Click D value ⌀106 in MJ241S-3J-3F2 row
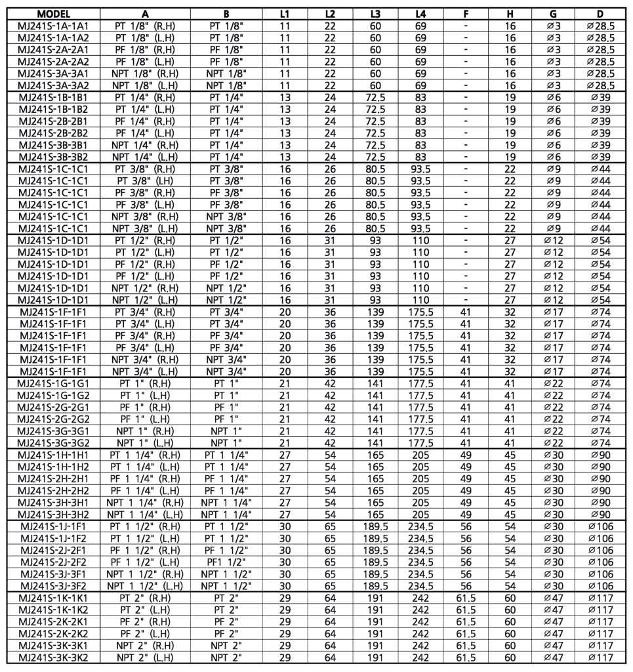This screenshot has width=633, height=672. pyautogui.click(x=600, y=586)
